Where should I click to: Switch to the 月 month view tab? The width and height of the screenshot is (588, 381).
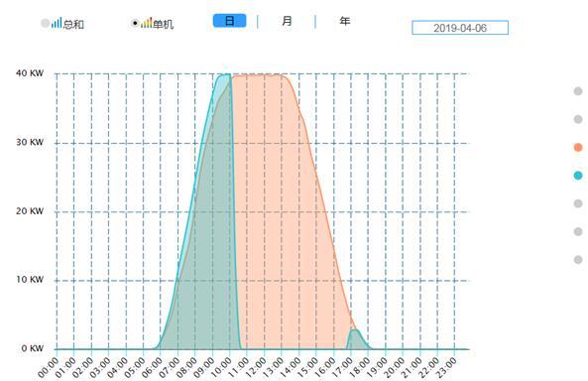click(287, 21)
